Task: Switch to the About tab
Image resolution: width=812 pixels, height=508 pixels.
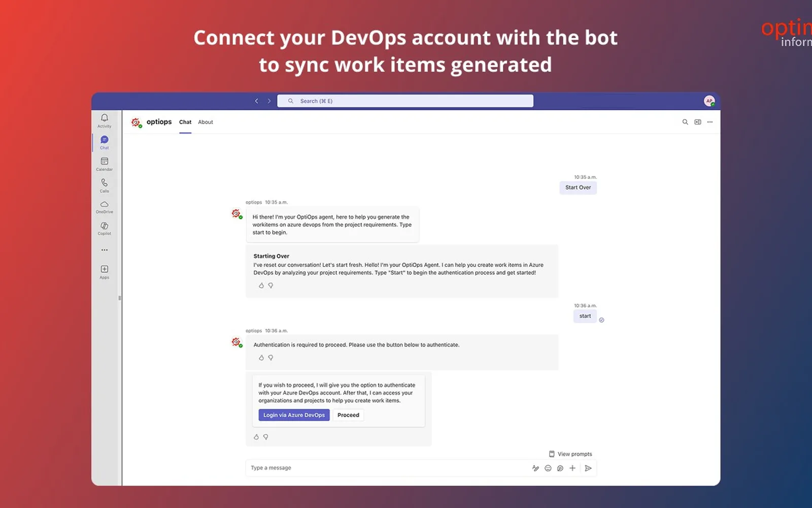Action: click(206, 122)
